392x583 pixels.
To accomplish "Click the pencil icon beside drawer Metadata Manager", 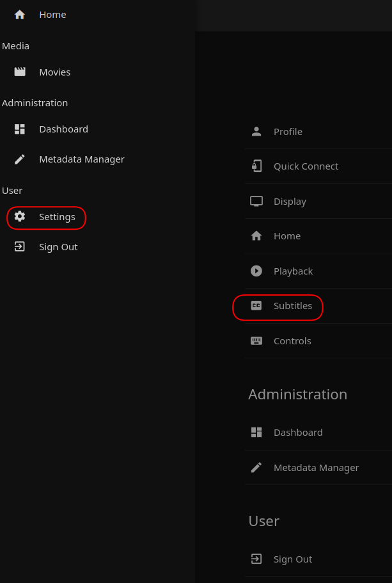I will tap(20, 159).
